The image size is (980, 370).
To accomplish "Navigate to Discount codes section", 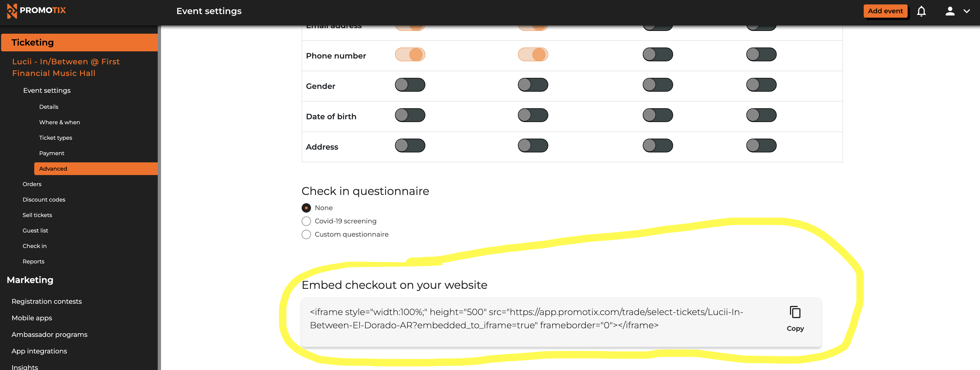I will coord(44,199).
